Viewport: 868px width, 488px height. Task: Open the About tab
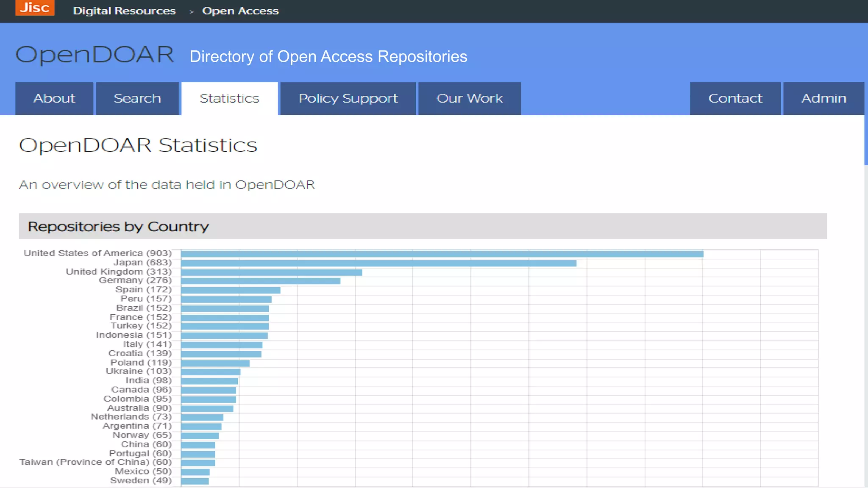pyautogui.click(x=54, y=98)
